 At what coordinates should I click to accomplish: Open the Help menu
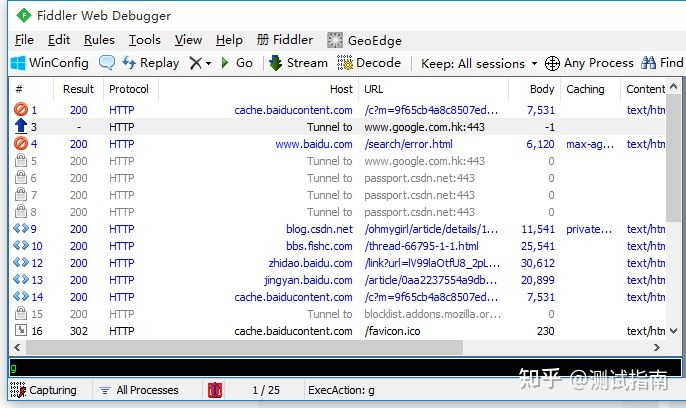click(x=229, y=40)
